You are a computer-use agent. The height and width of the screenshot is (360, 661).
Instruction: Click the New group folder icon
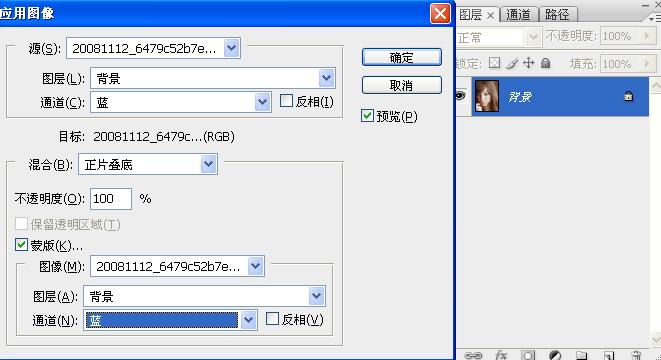pyautogui.click(x=582, y=355)
